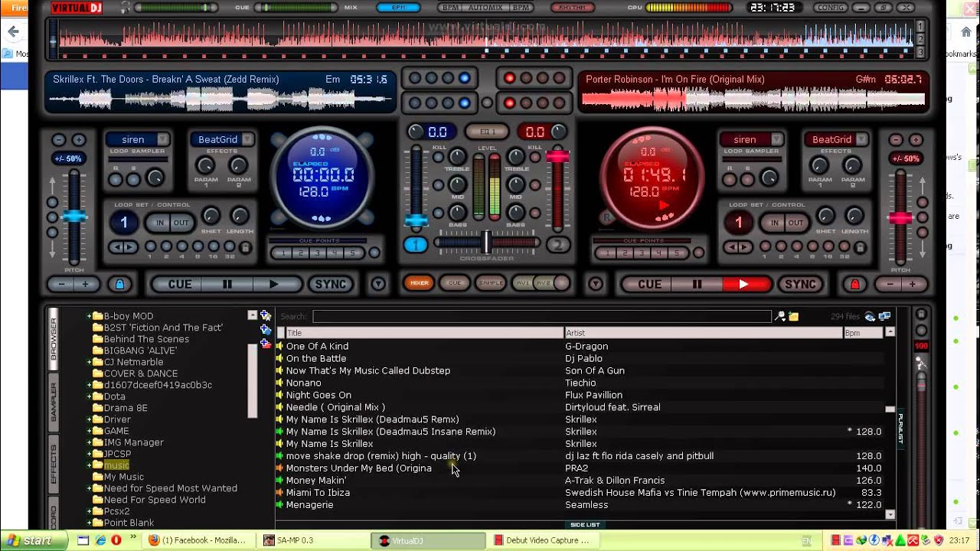Click the left deck +/- 50% pitch range

click(x=68, y=159)
